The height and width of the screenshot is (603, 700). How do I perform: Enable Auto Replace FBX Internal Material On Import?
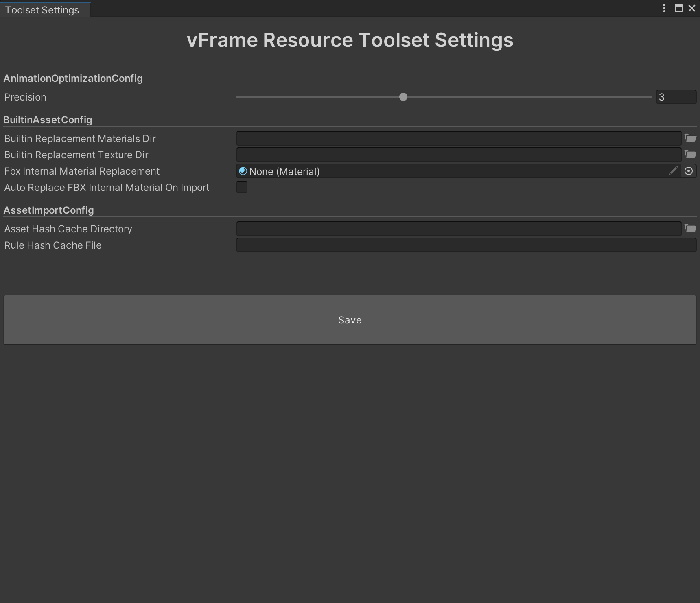pyautogui.click(x=242, y=187)
